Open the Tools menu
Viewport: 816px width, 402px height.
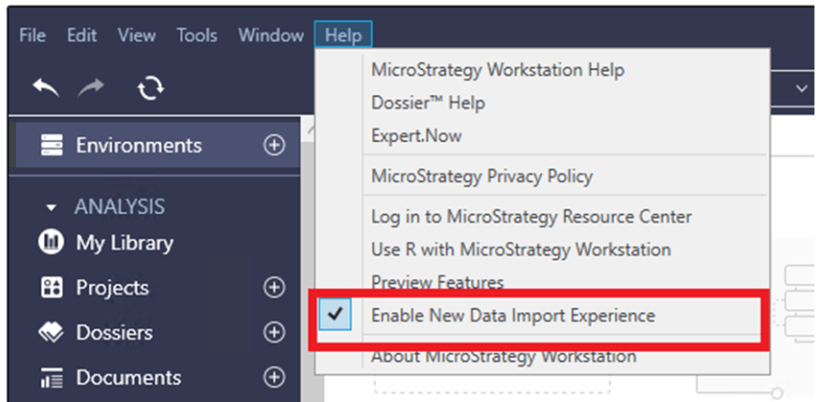[197, 35]
